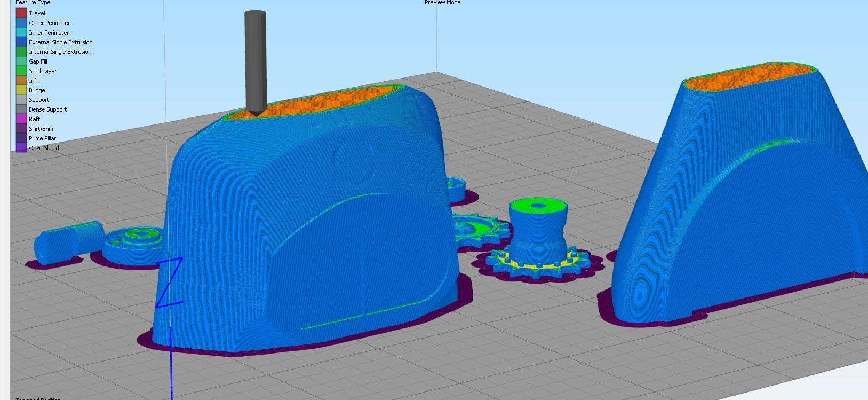Select the magenta Raft color swatch
The width and height of the screenshot is (868, 400).
tap(21, 119)
